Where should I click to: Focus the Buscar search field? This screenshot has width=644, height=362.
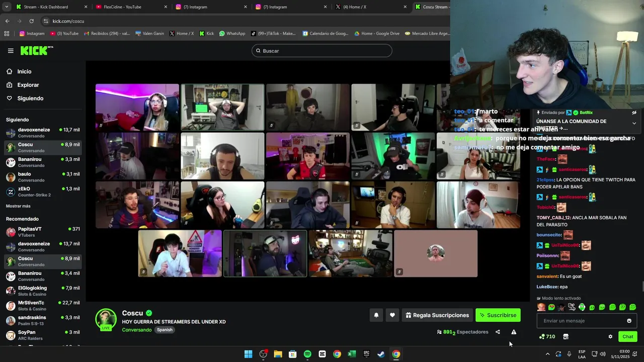pyautogui.click(x=321, y=51)
